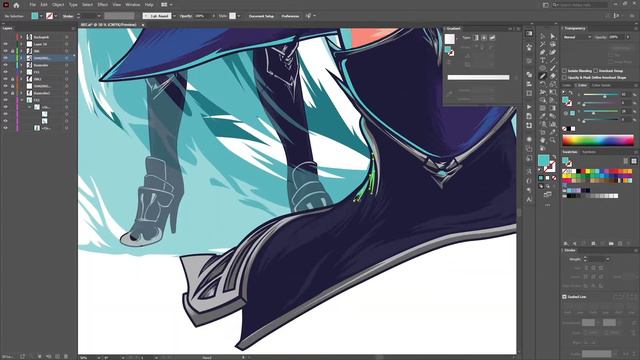Open the Layers panel menu icon
Screen dimensions: 640x360
point(73,29)
